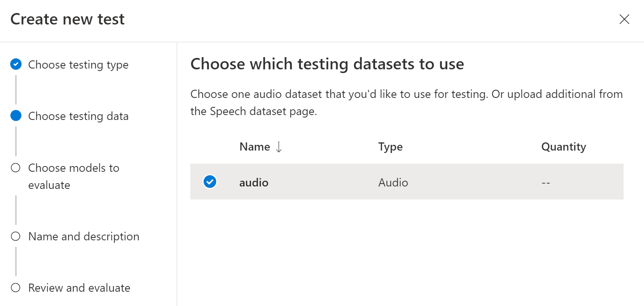644x306 pixels.
Task: Click the Create new test dialog title
Action: pyautogui.click(x=67, y=19)
